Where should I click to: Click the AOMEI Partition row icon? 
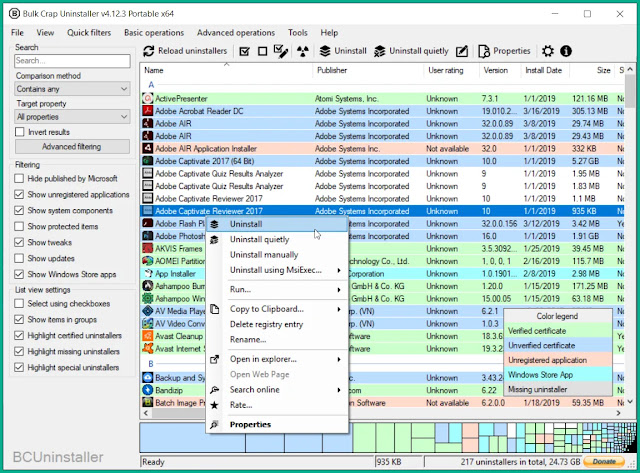tap(148, 261)
